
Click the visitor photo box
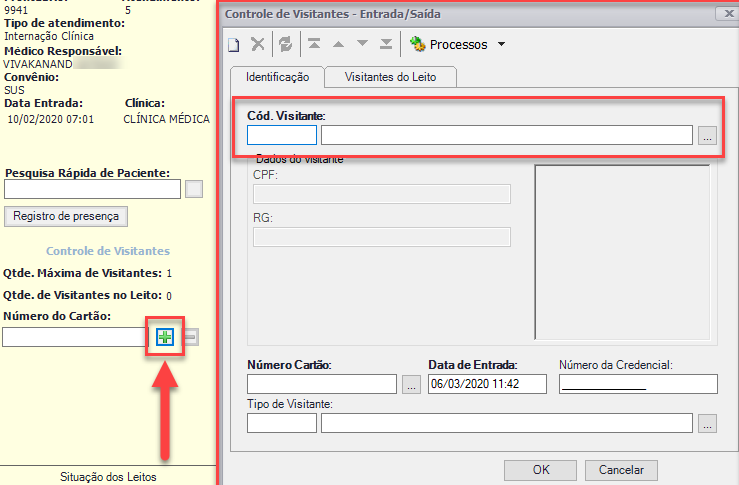(x=622, y=252)
